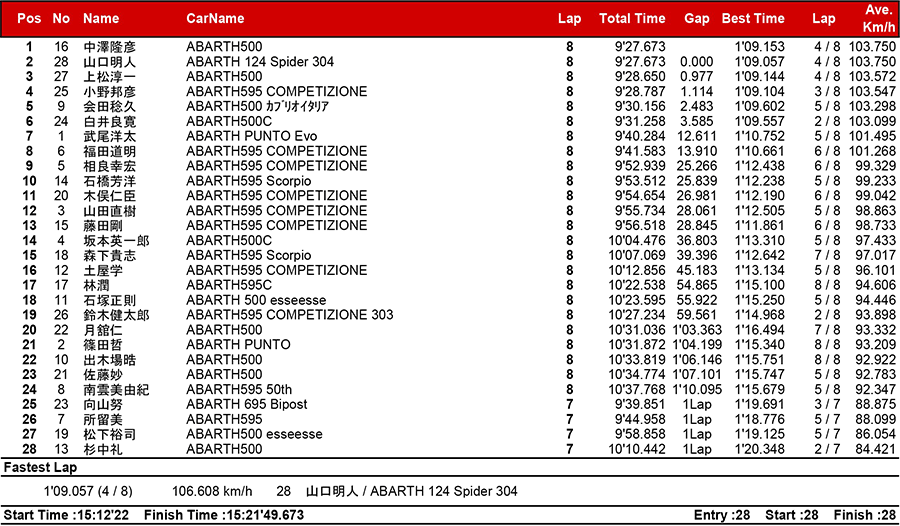Click the Entry :28 count
The image size is (900, 526).
click(722, 515)
